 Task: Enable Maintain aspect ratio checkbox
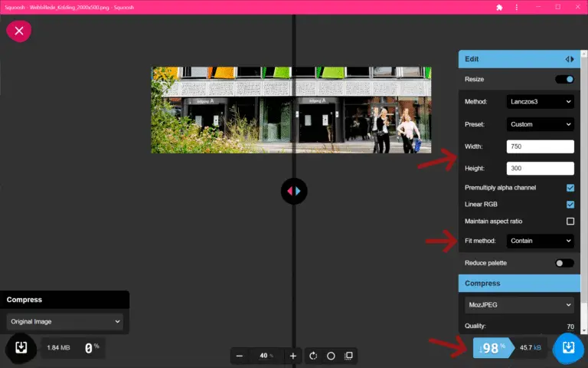[570, 221]
